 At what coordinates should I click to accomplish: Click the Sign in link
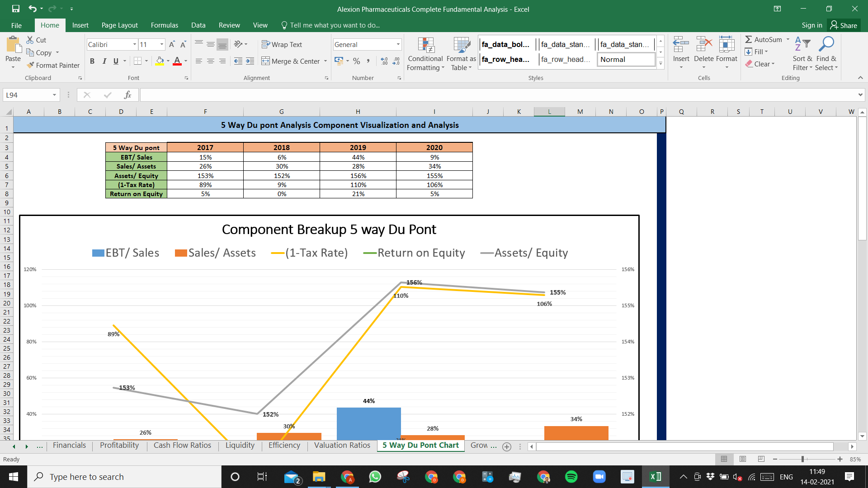point(812,25)
